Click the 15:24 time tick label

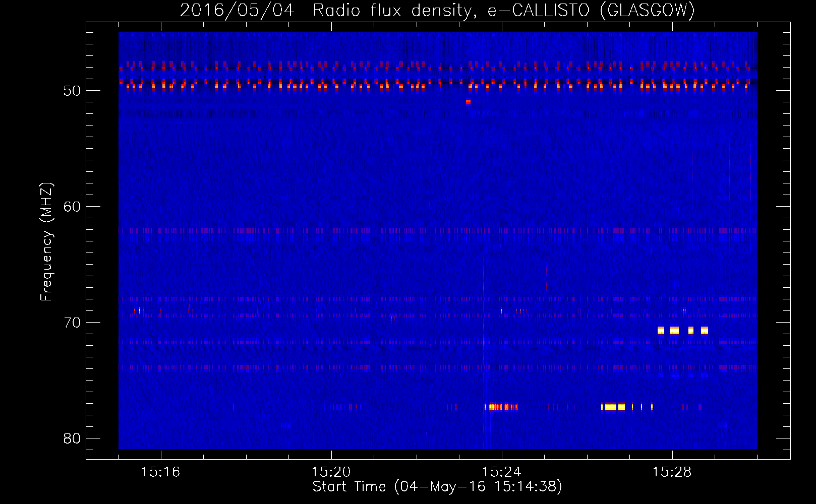pos(501,472)
